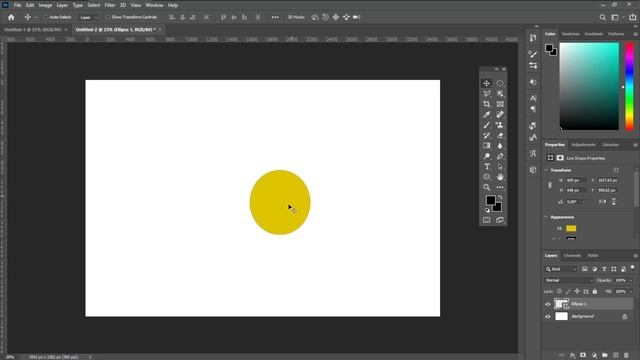Select the Brush tool
Screen dimensions: 640x360
(x=487, y=125)
